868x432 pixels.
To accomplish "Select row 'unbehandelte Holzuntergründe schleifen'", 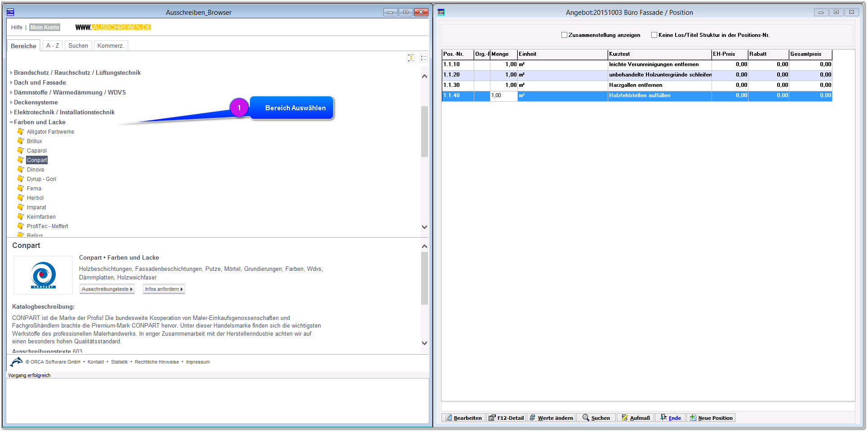I will click(x=637, y=75).
